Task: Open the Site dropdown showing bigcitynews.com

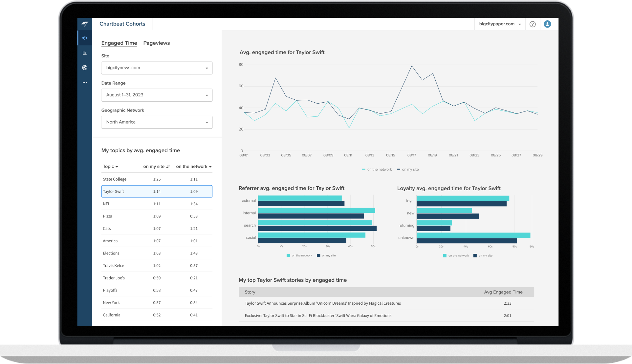Action: [157, 68]
